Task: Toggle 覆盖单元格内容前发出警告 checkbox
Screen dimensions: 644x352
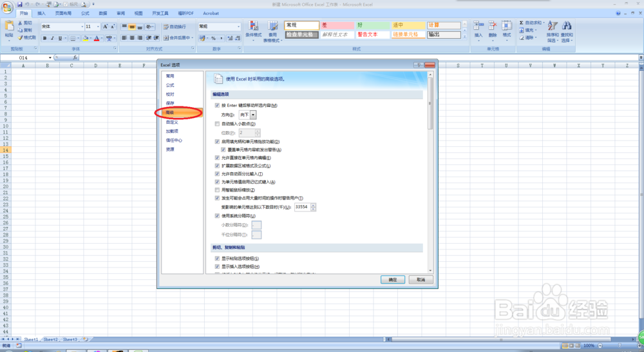Action: pos(223,150)
